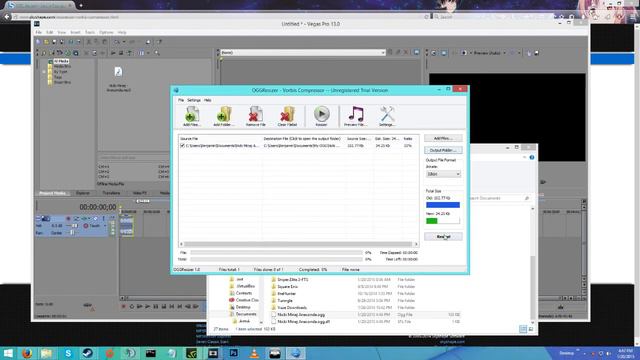This screenshot has height=360, width=640.
Task: Click the Output Folder button
Action: [443, 150]
